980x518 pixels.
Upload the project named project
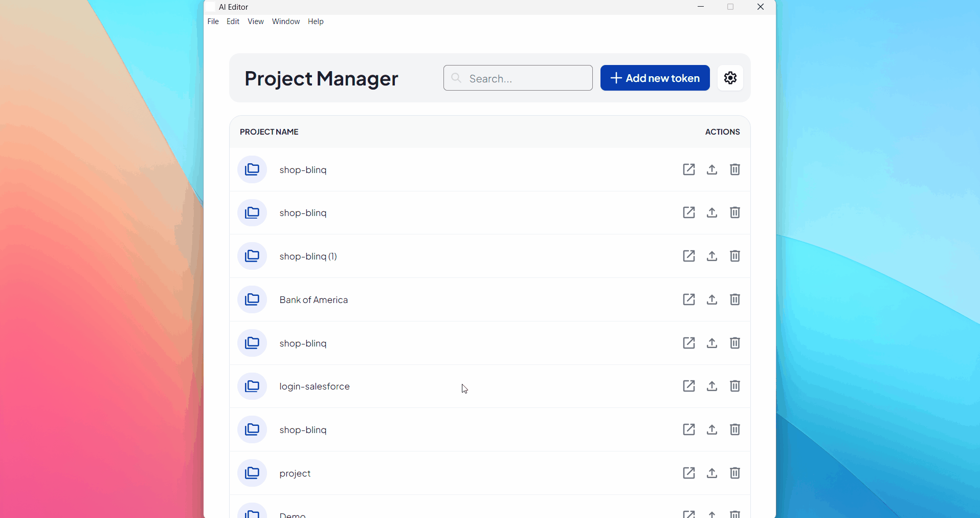pos(711,473)
